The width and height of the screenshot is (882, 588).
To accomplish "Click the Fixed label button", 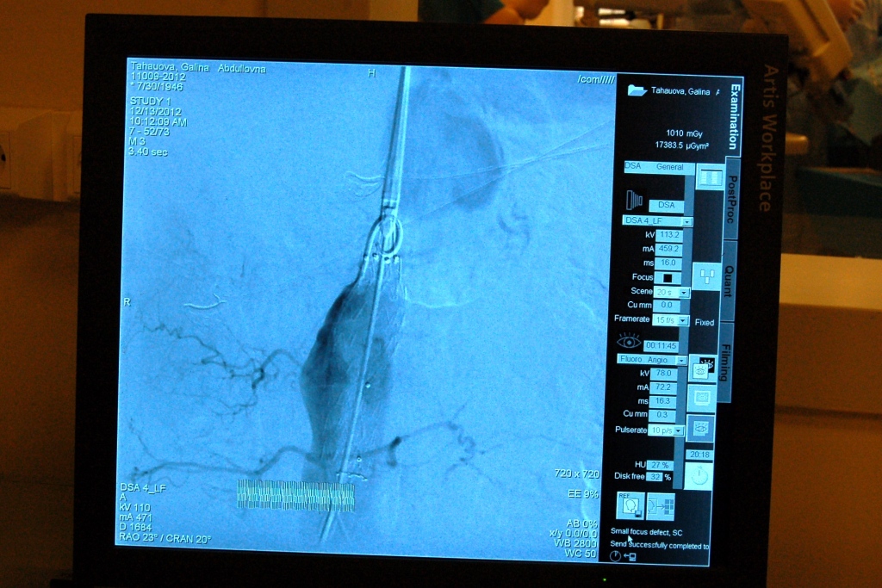I will pos(705,322).
